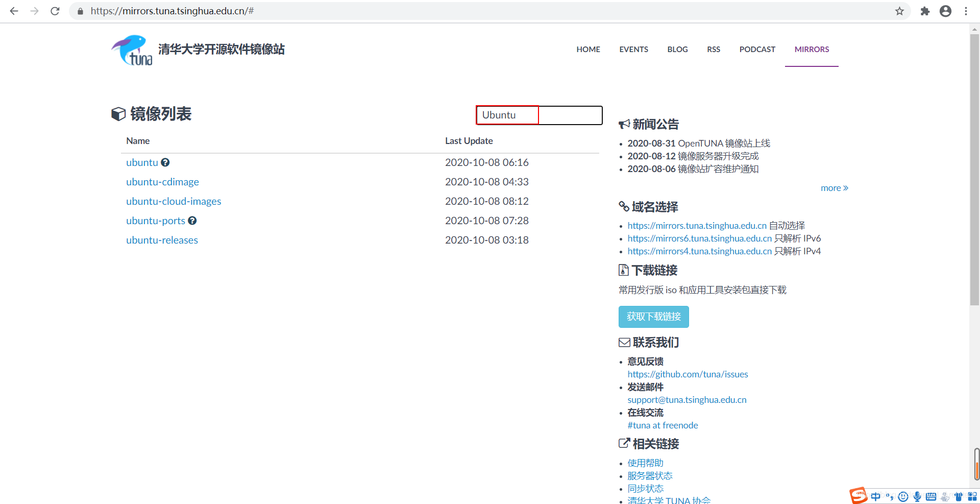Open the mirrors4 IPv4-only domain link
Image resolution: width=980 pixels, height=504 pixels.
coord(700,251)
